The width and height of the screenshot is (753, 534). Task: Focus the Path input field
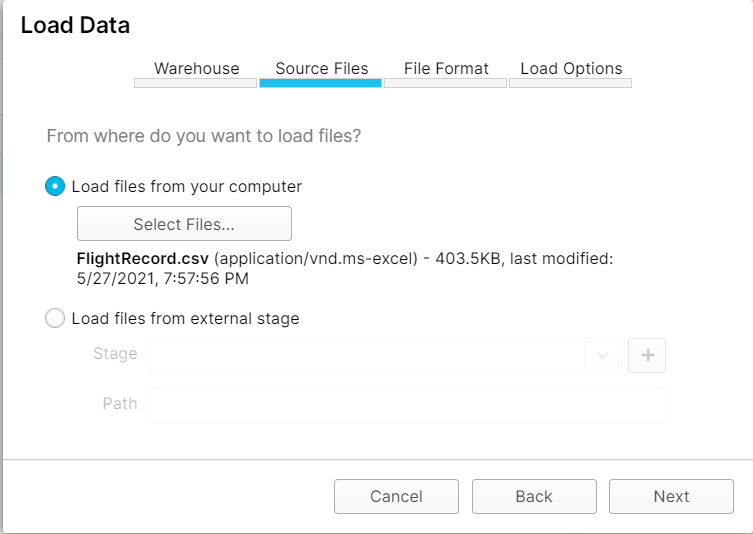pos(408,405)
